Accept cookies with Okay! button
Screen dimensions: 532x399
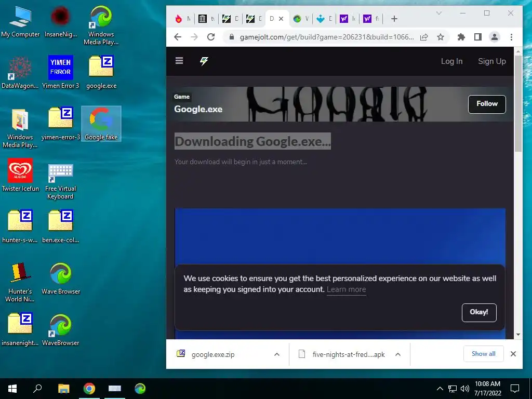point(479,312)
